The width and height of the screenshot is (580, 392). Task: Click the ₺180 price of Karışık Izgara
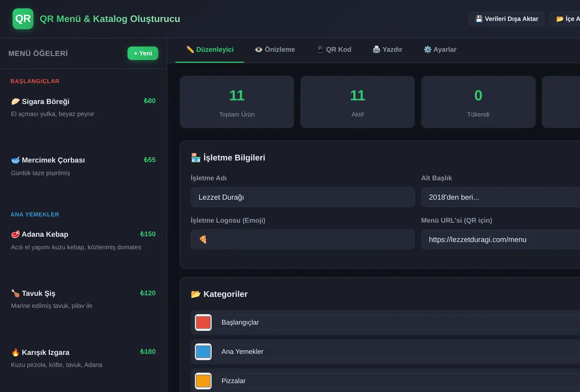pyautogui.click(x=148, y=352)
